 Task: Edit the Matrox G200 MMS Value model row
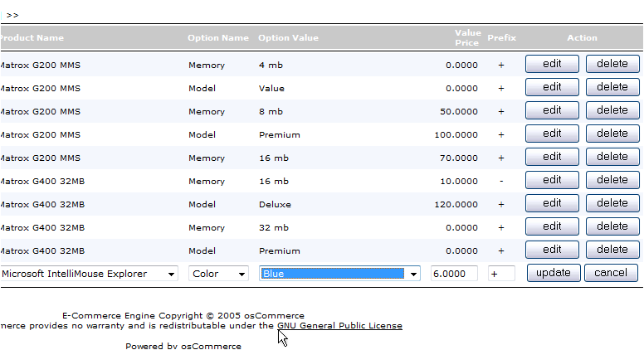(x=552, y=87)
